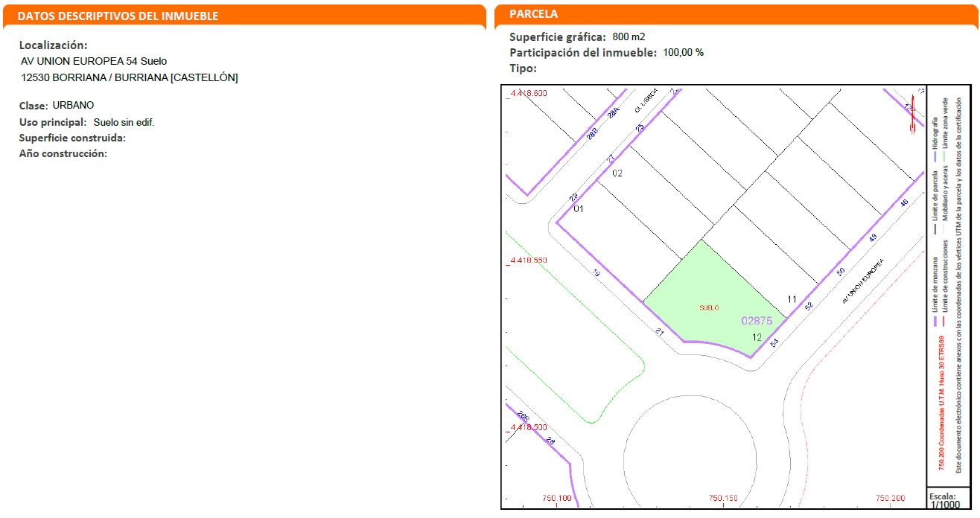Viewport: 980px width, 518px height.
Task: Click the 'Hidrografía' legend line marker
Action: click(x=935, y=157)
